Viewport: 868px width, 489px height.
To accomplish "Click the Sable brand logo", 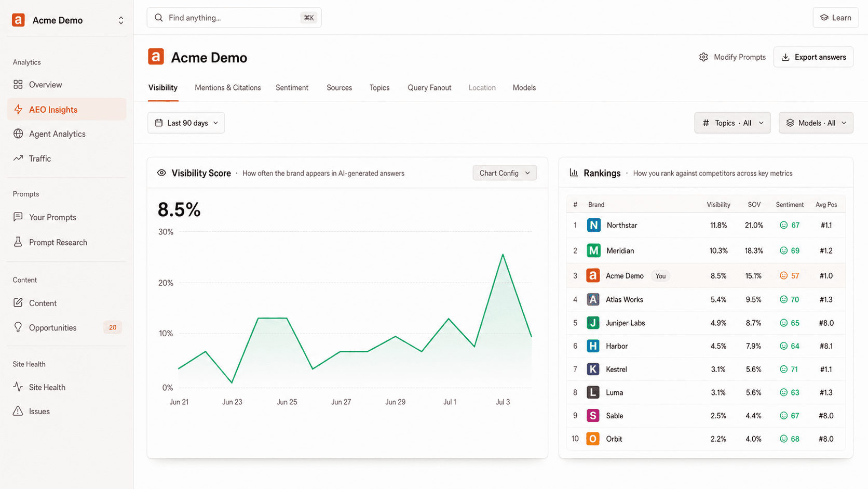I will [x=593, y=416].
